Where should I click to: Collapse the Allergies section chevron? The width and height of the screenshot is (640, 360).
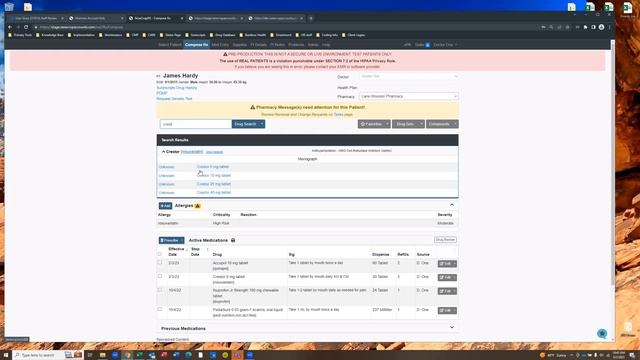[x=452, y=205]
